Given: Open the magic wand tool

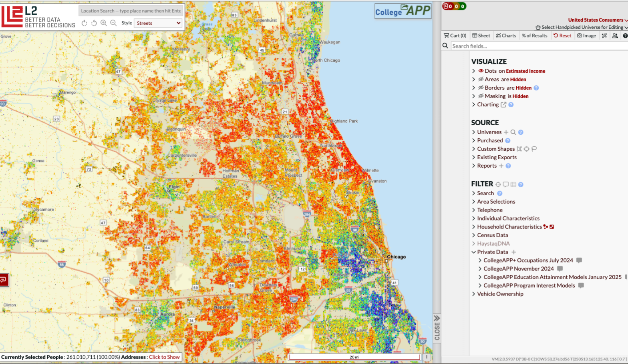Looking at the screenshot, I should [604, 36].
